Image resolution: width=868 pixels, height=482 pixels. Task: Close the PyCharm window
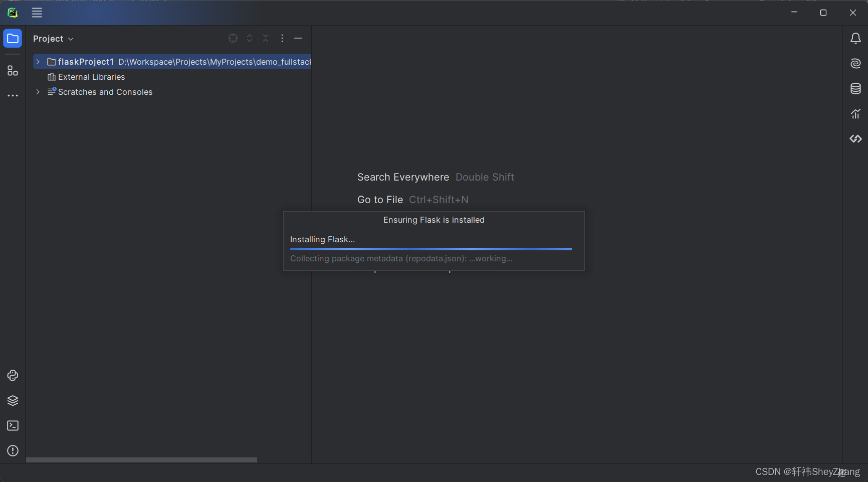click(853, 13)
